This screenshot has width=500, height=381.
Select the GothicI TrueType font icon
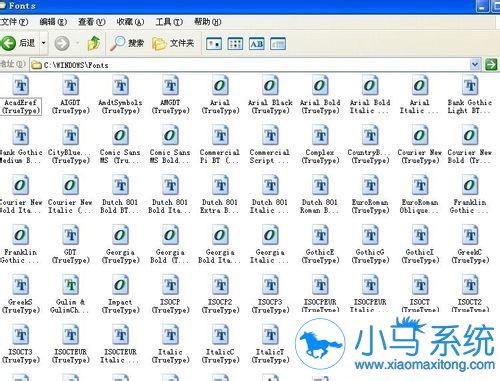pyautogui.click(x=420, y=235)
